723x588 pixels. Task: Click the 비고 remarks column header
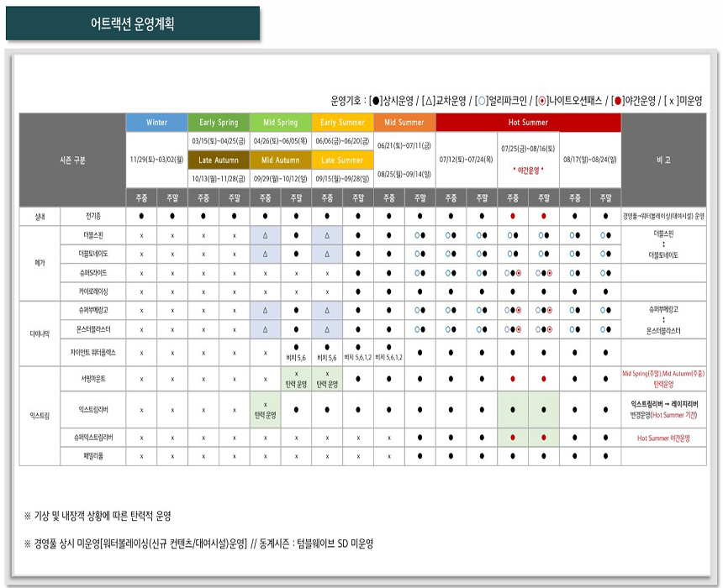(x=663, y=160)
